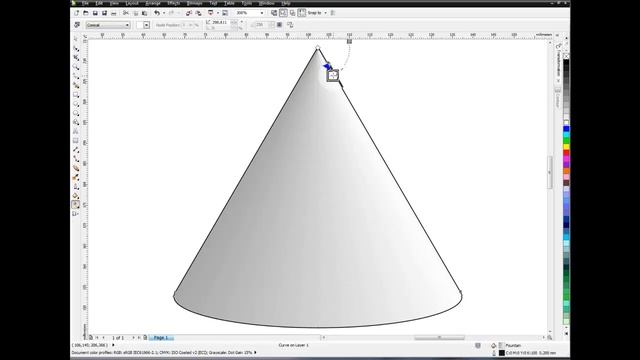Expand the Snap to dropdown arrow
This screenshot has height=360, width=640.
pyautogui.click(x=325, y=13)
